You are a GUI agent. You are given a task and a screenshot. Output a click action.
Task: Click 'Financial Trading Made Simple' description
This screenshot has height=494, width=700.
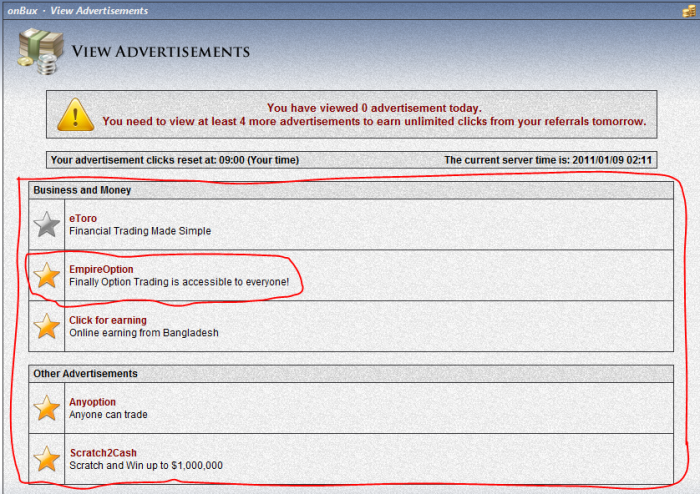tap(140, 231)
